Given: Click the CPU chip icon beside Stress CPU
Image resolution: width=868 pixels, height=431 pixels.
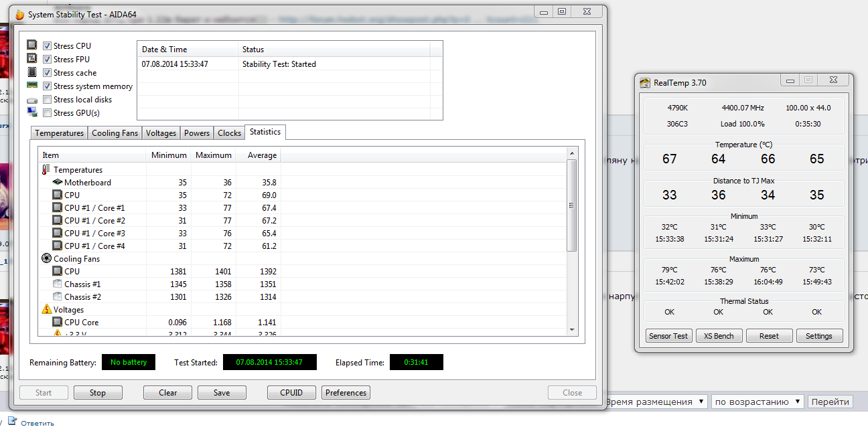Looking at the screenshot, I should (x=32, y=46).
